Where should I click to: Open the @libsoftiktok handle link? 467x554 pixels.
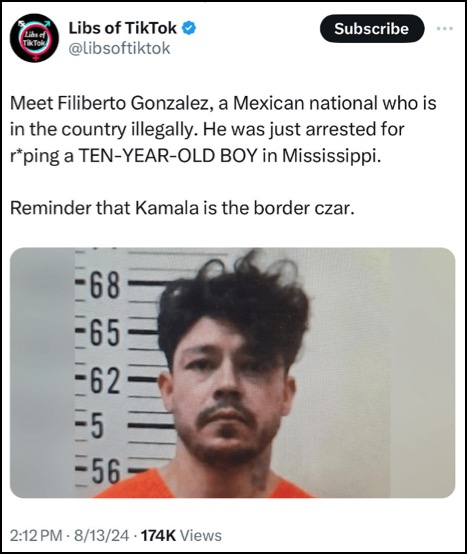119,48
